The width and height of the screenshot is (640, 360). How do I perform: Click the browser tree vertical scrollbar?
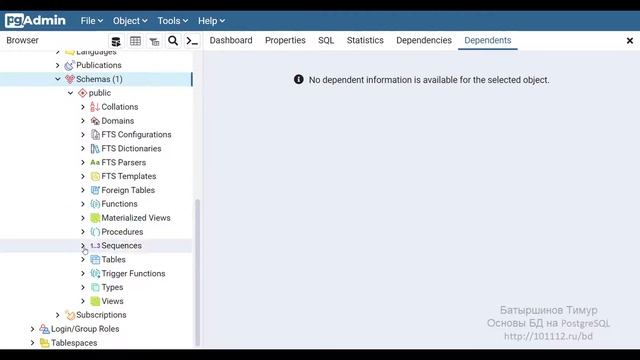pyautogui.click(x=198, y=272)
